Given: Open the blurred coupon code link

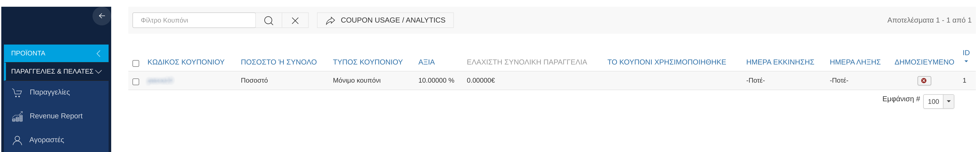Looking at the screenshot, I should click(160, 81).
